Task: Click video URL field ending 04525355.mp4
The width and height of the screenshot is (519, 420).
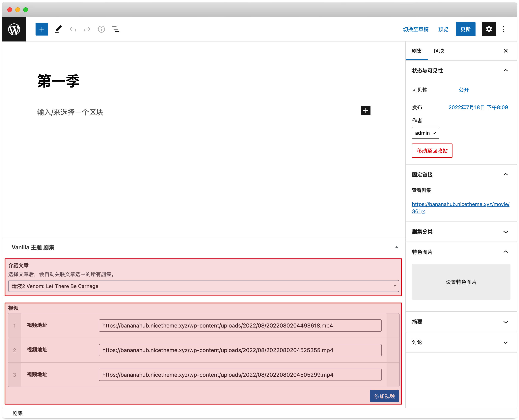Action: 240,350
